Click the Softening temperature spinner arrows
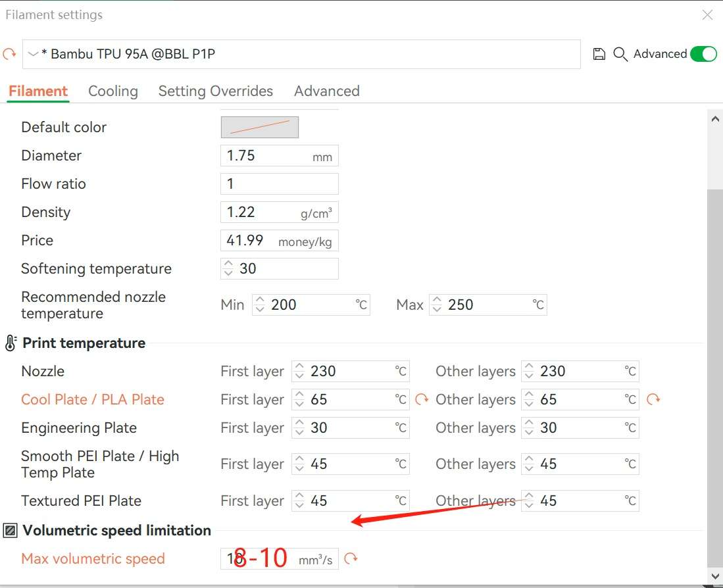723x588 pixels. point(228,268)
